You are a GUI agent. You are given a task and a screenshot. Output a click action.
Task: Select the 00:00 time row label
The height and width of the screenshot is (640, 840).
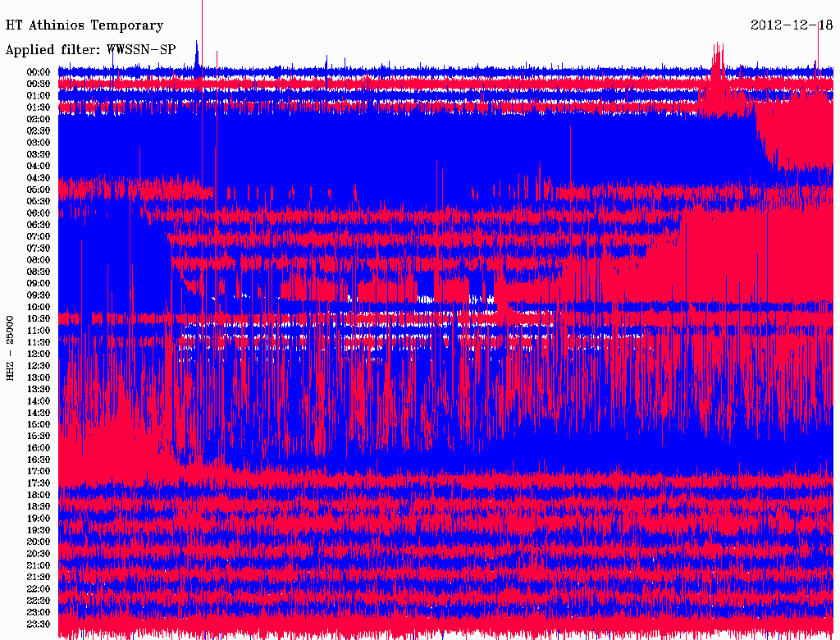[39, 72]
